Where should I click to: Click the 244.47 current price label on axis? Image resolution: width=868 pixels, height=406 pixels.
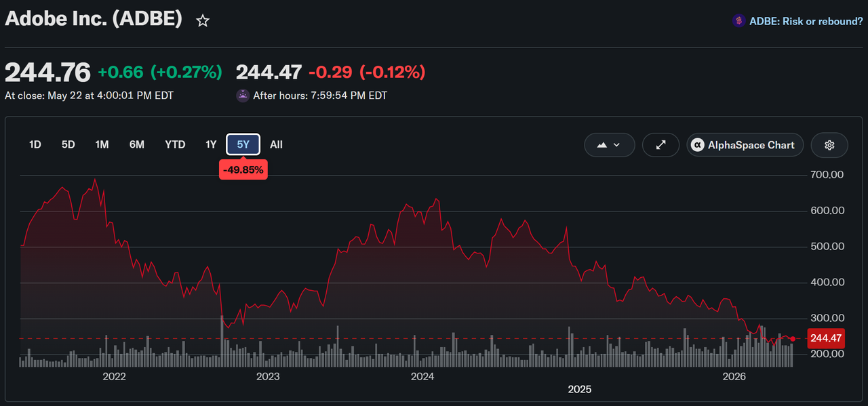click(826, 338)
